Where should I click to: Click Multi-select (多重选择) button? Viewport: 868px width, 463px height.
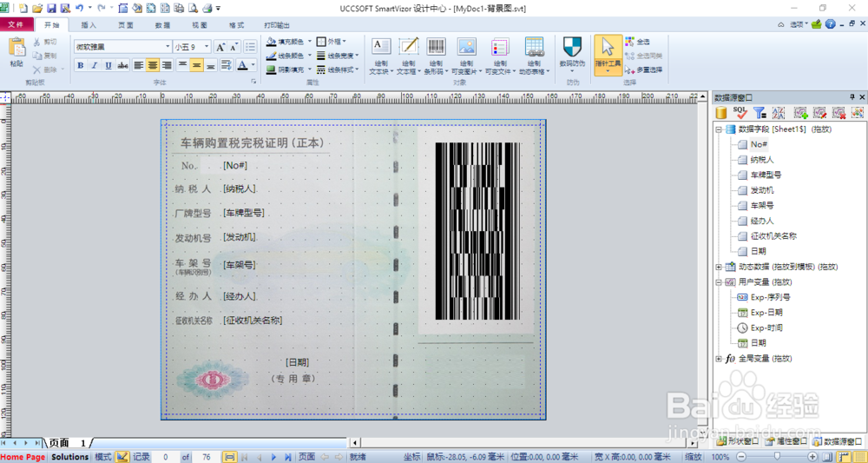[644, 69]
